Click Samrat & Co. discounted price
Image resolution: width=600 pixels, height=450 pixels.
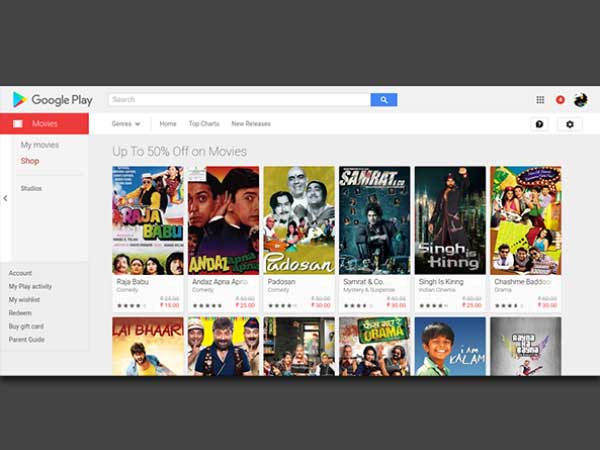pyautogui.click(x=396, y=305)
